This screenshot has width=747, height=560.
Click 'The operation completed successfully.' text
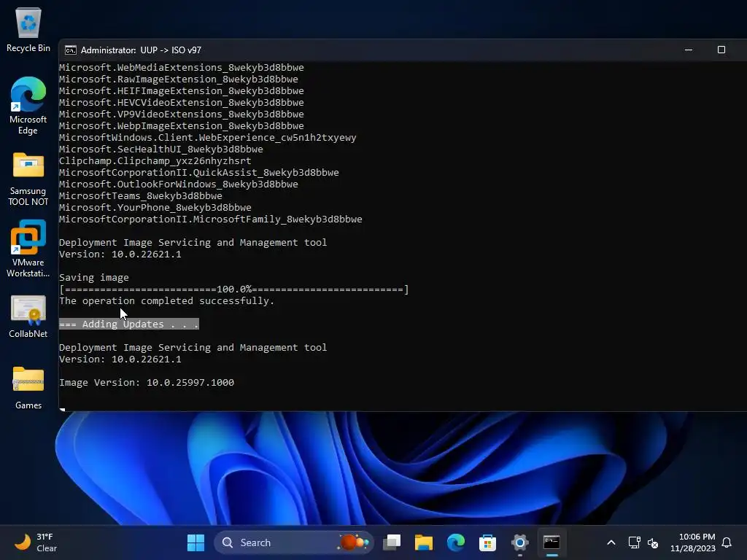point(167,301)
